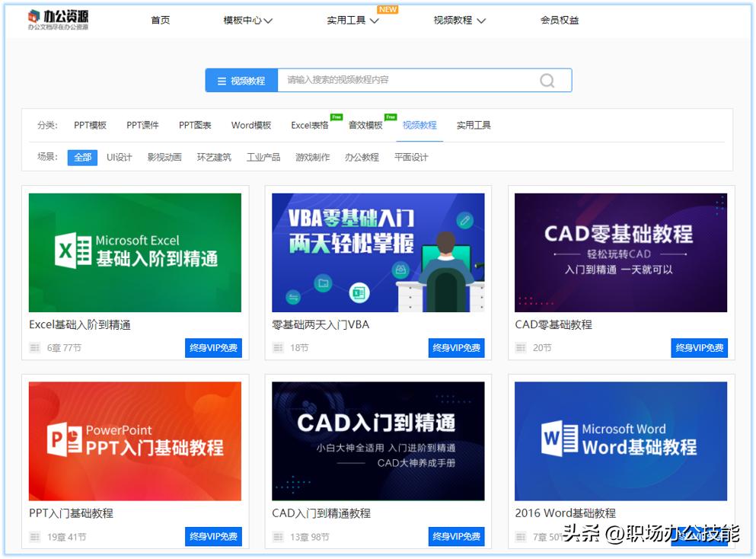Open the 实用工具 dropdown with NEW badge
756x559 pixels.
coord(351,20)
